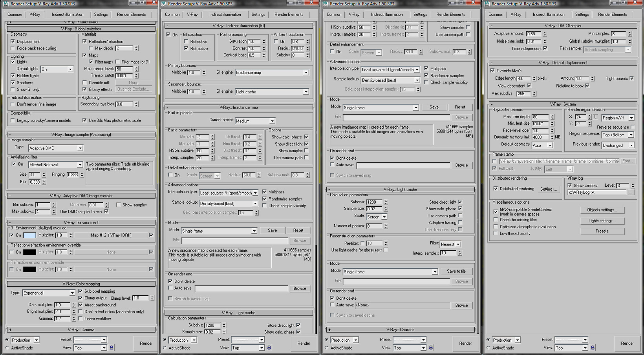Viewport: 644px width, 355px height.
Task: Toggle the Distributed rendering checkbox
Action: coord(496,189)
